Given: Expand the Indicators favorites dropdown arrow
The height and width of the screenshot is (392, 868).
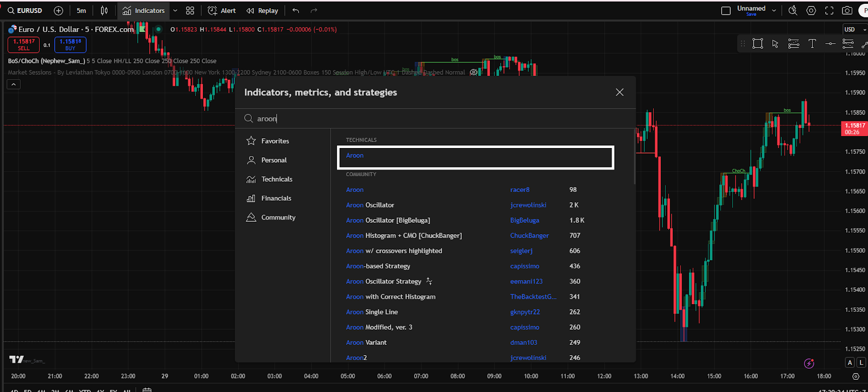Looking at the screenshot, I should 175,11.
